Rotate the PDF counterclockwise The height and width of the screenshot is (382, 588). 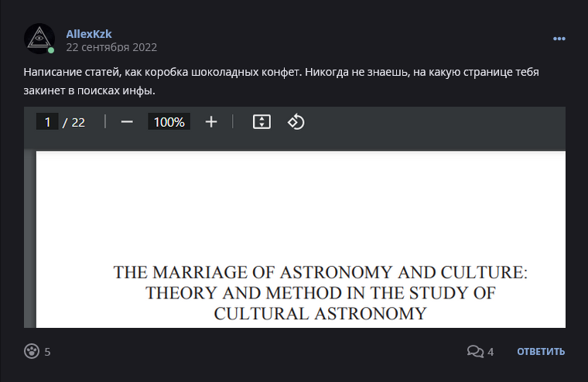click(296, 122)
